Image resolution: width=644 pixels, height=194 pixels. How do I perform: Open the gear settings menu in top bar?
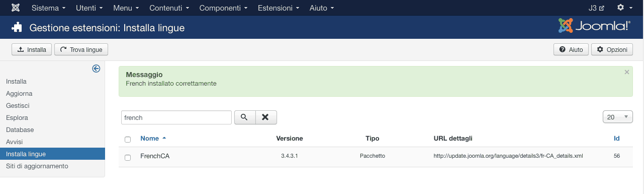pos(624,8)
